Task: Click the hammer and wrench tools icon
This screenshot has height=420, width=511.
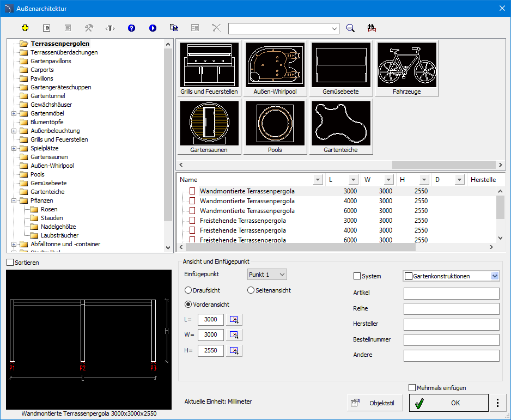Action: click(89, 28)
